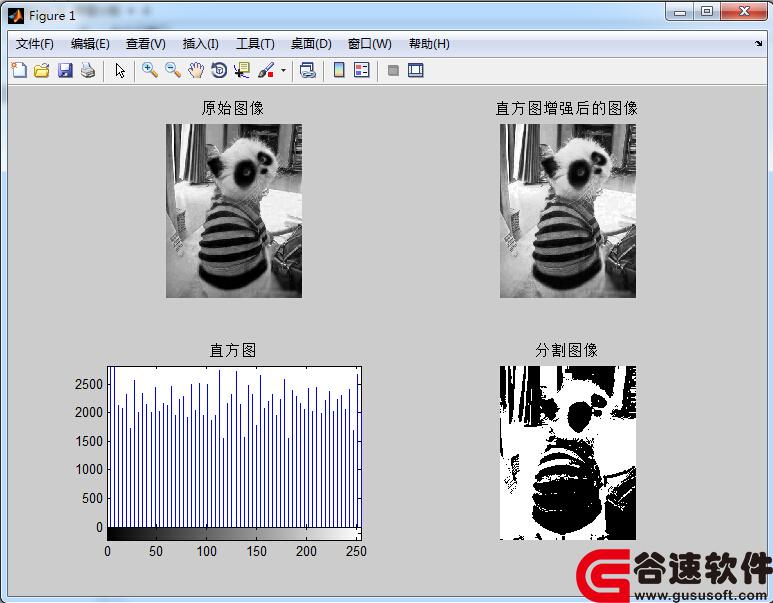The width and height of the screenshot is (773, 603).
Task: Insert a Legend via toolbar icon
Action: pyautogui.click(x=361, y=70)
